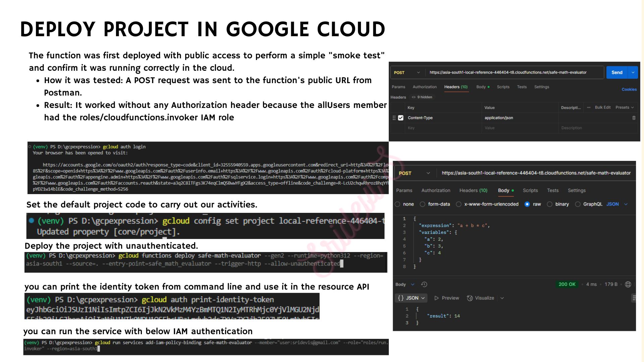Click the eye icon beside 9 hidden
Viewport: 644px width, 362px height.
[x=414, y=97]
